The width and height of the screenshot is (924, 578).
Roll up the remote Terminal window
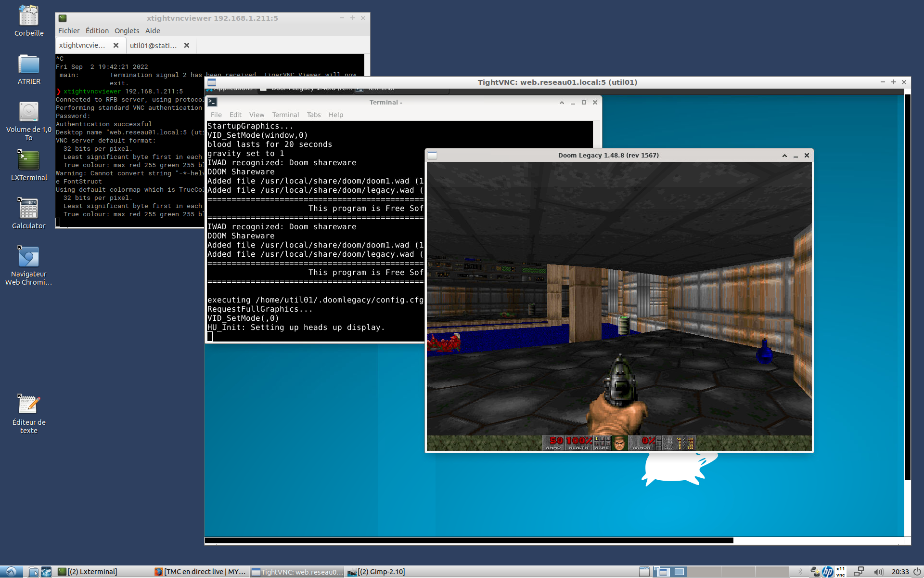click(x=562, y=102)
